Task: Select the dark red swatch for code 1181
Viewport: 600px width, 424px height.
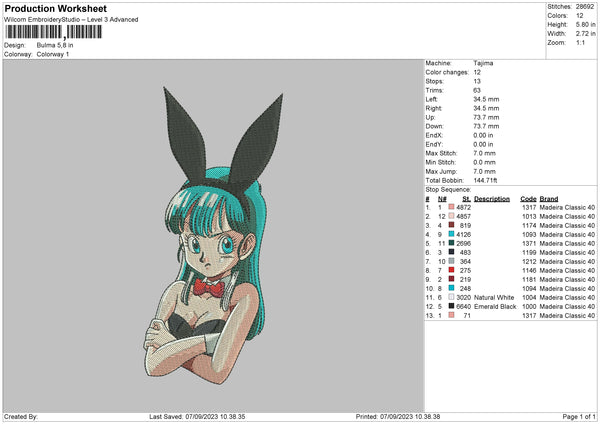Action: click(451, 279)
